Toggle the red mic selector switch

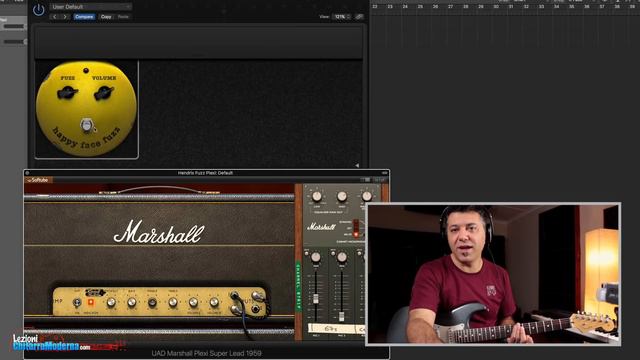point(356,229)
